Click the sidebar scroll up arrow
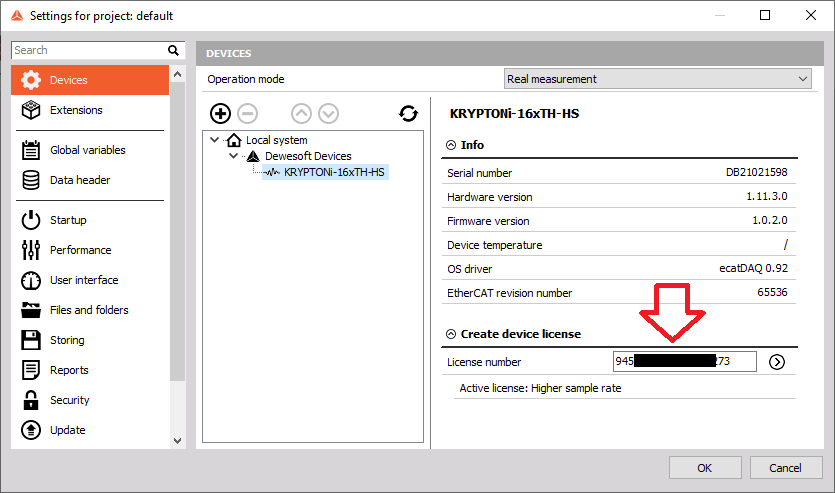835x493 pixels. pos(177,74)
